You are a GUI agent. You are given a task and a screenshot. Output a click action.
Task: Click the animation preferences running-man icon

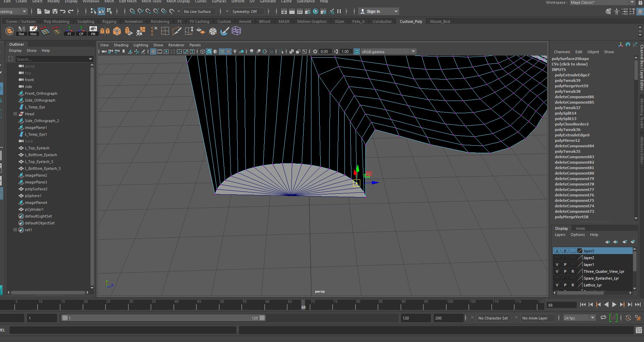coord(638,318)
